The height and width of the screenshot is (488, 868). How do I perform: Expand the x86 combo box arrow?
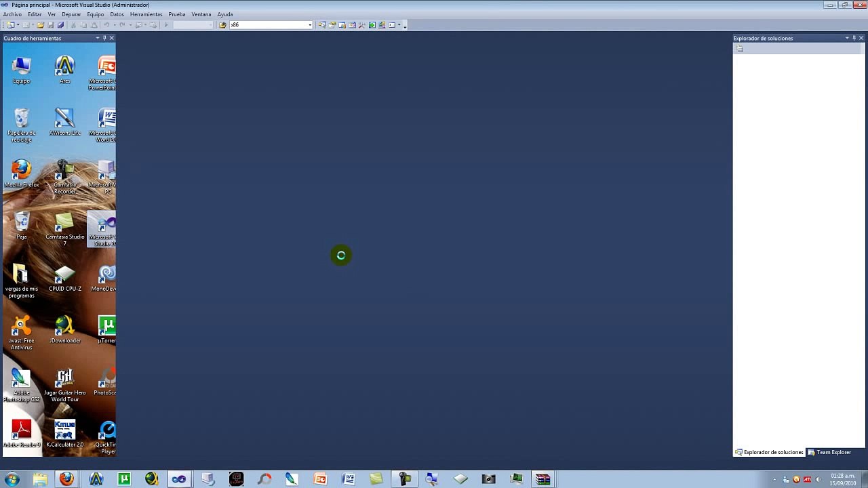[x=310, y=24]
